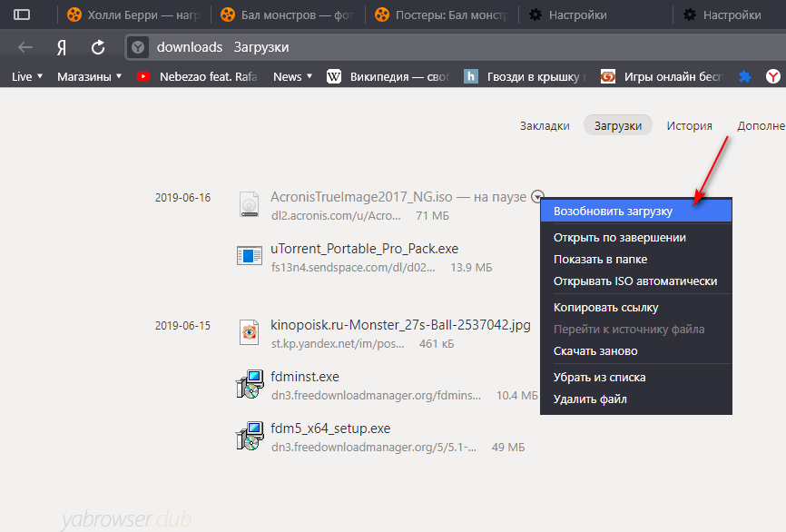Click the 2019-06-15 date label

click(183, 325)
